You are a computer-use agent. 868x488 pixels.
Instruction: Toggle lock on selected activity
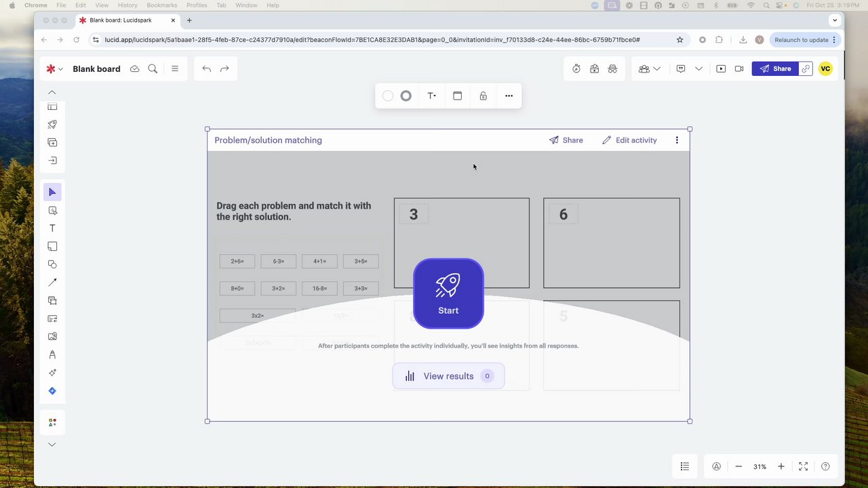click(483, 96)
